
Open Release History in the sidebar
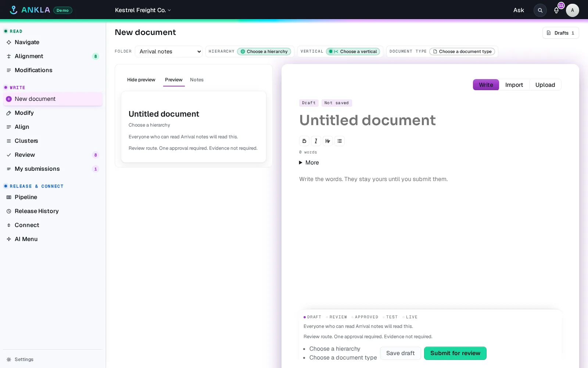click(x=53, y=211)
